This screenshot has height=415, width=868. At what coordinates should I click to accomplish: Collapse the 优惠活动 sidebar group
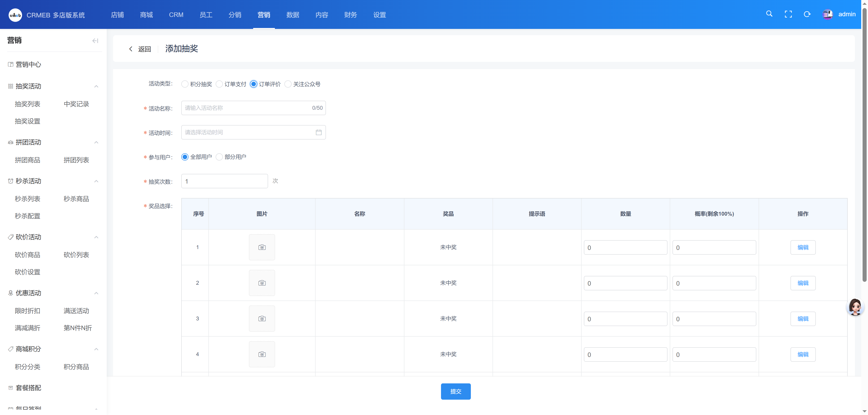96,293
